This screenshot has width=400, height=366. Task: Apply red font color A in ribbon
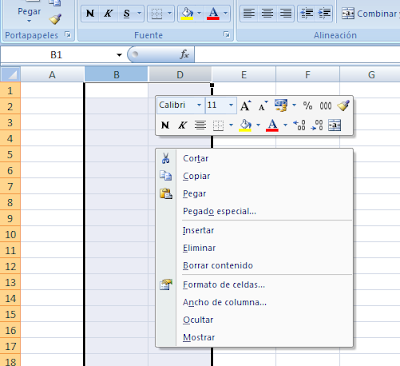coord(213,14)
